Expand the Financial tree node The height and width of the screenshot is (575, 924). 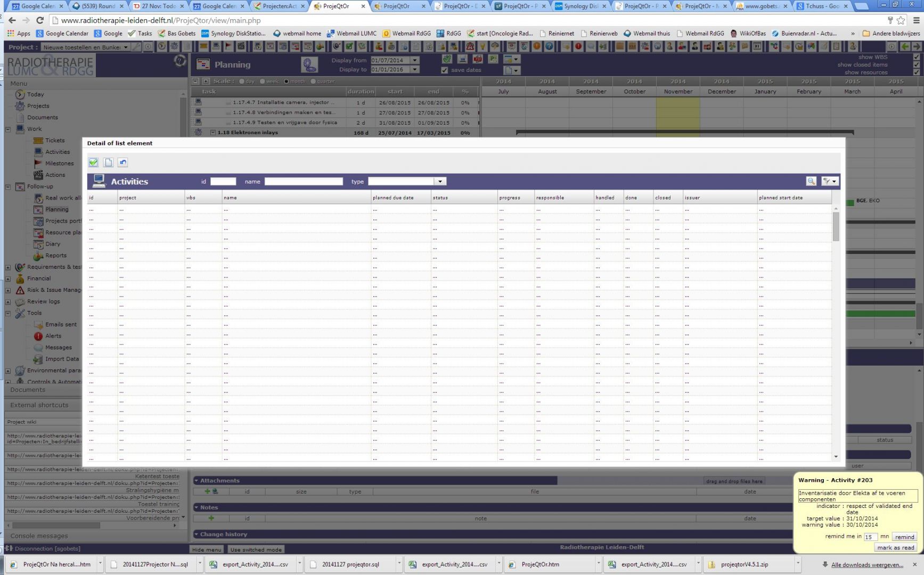tap(8, 278)
